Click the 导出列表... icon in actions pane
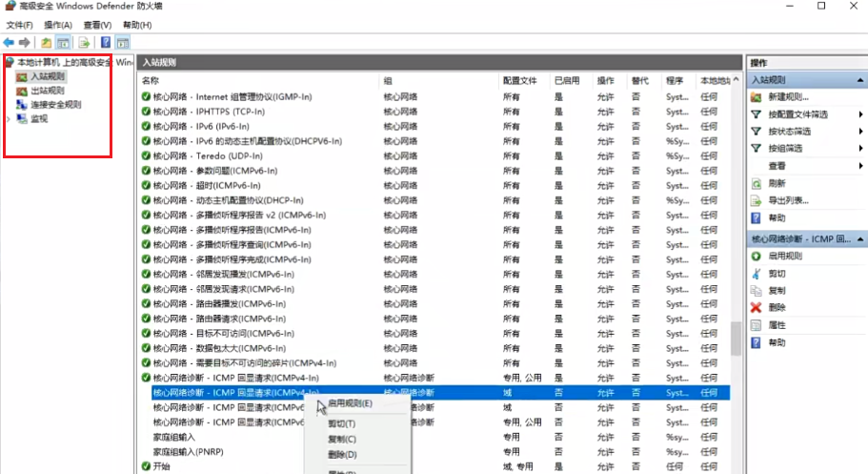Image resolution: width=868 pixels, height=474 pixels. tap(756, 200)
